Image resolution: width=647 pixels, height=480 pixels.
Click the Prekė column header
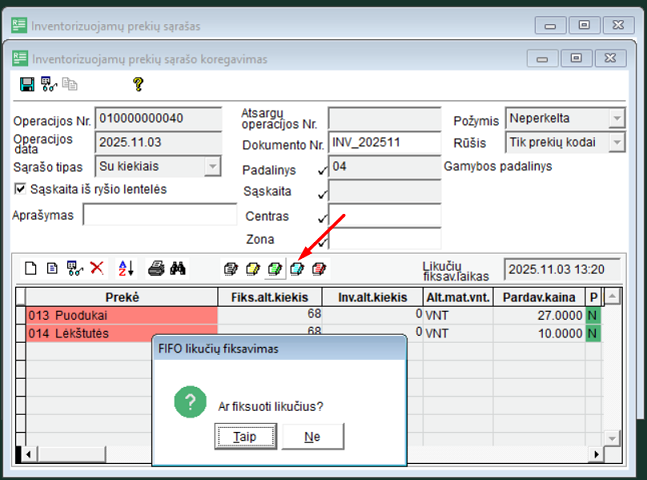point(121,297)
